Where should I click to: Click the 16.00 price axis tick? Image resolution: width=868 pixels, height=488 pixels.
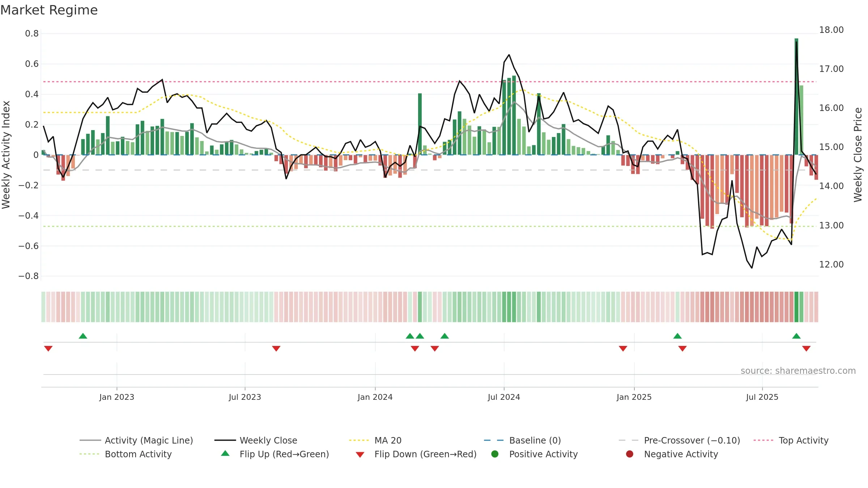click(x=831, y=108)
